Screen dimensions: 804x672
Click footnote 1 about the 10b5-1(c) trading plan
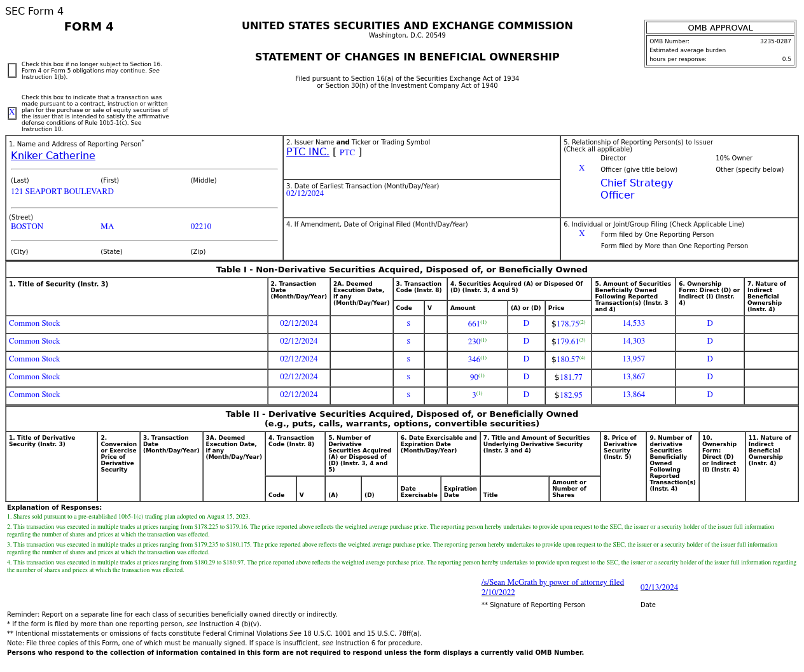coord(128,517)
